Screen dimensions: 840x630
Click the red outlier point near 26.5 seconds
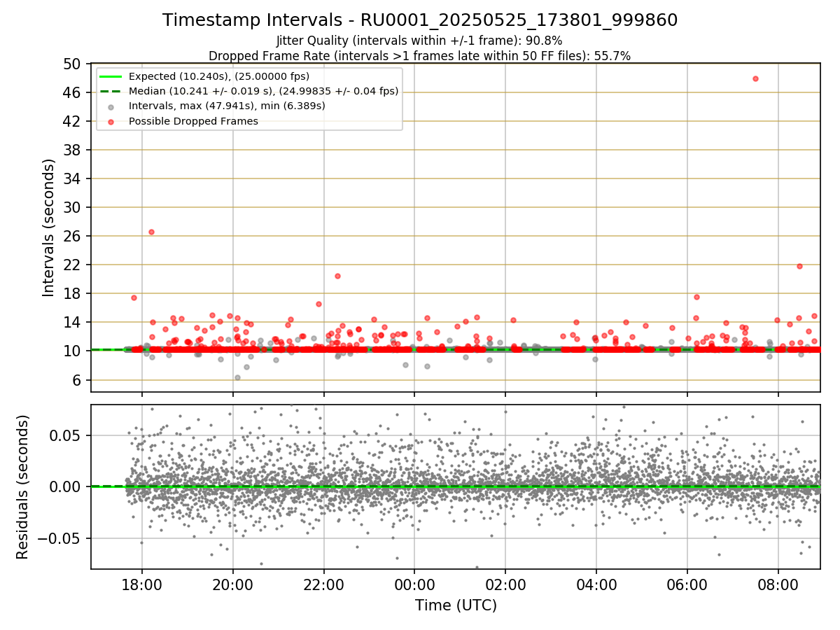(x=151, y=232)
